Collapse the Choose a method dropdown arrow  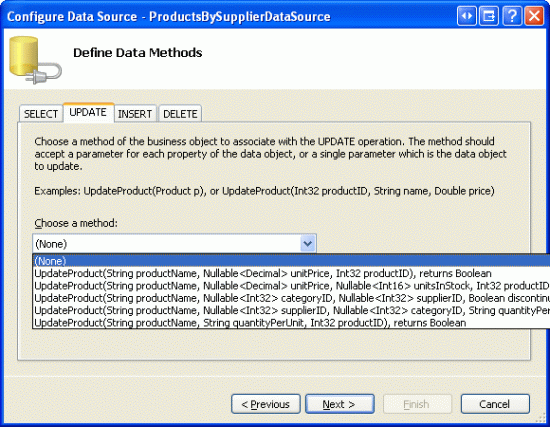click(x=308, y=243)
